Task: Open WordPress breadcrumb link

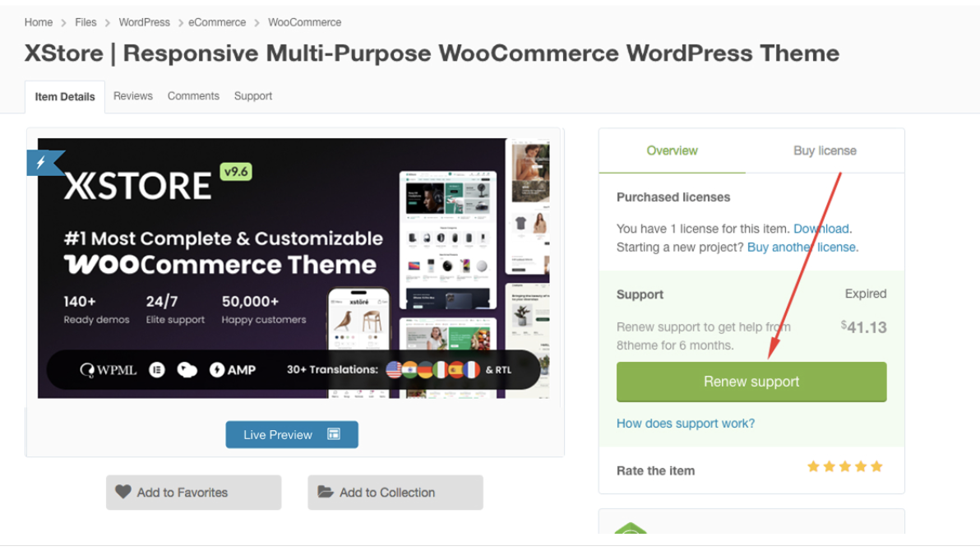Action: click(145, 22)
